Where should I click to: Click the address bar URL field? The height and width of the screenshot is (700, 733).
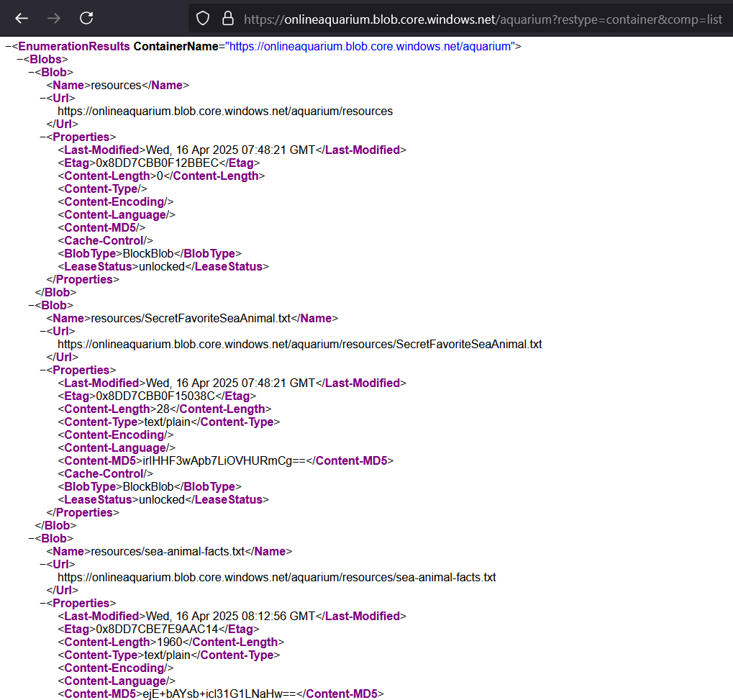click(x=482, y=19)
